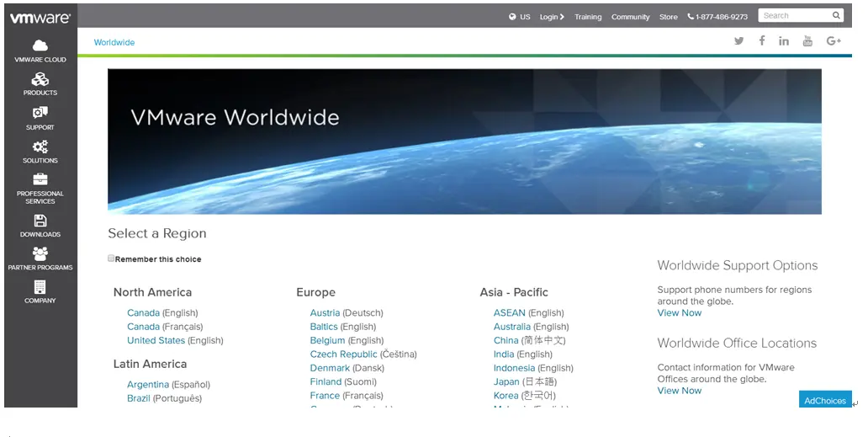Select Canada (English) region link
The image size is (868, 437).
[143, 313]
